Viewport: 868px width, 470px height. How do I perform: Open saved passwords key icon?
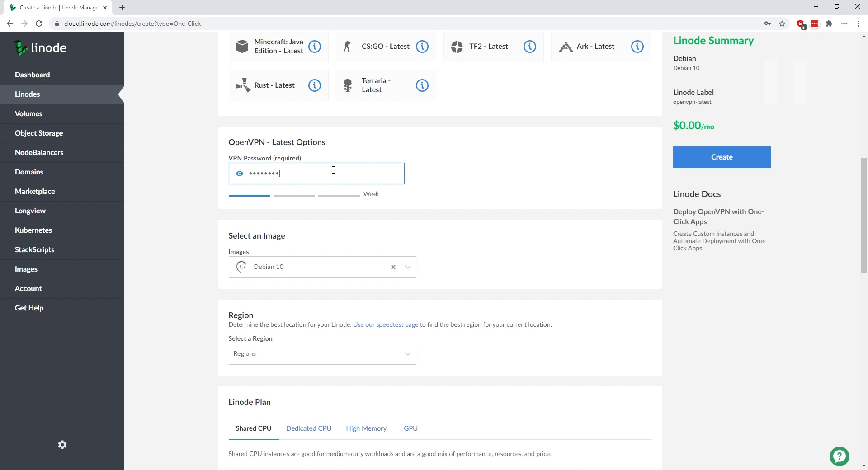pyautogui.click(x=768, y=23)
